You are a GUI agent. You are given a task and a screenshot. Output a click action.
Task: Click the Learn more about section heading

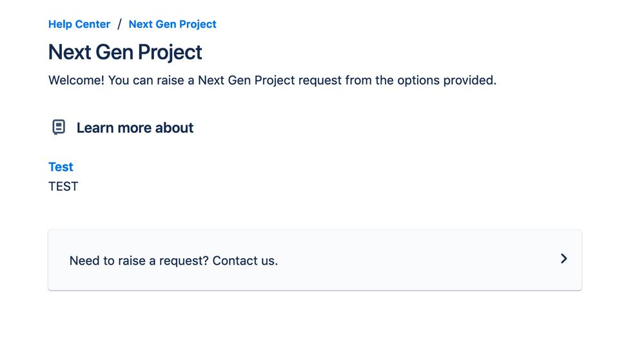135,128
